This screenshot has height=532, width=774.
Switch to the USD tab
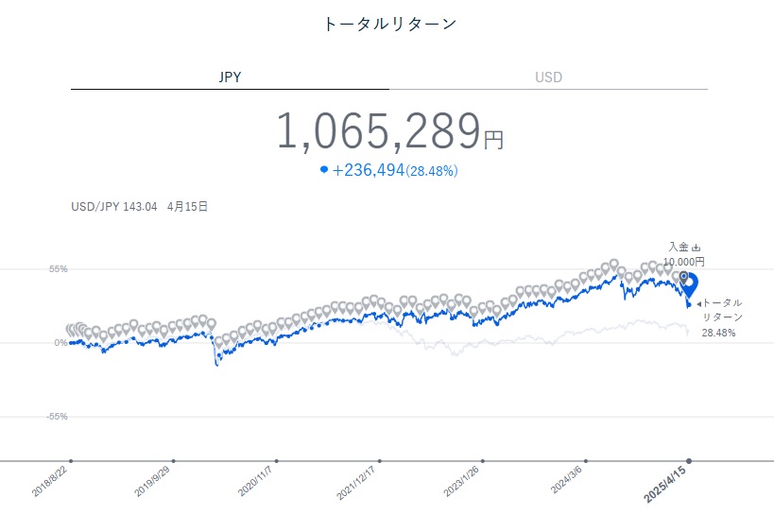click(x=548, y=77)
